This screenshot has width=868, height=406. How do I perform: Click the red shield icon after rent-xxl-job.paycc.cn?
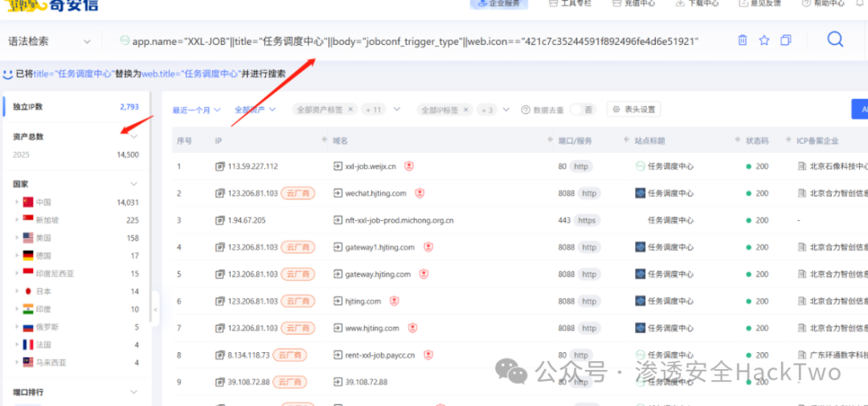(428, 355)
